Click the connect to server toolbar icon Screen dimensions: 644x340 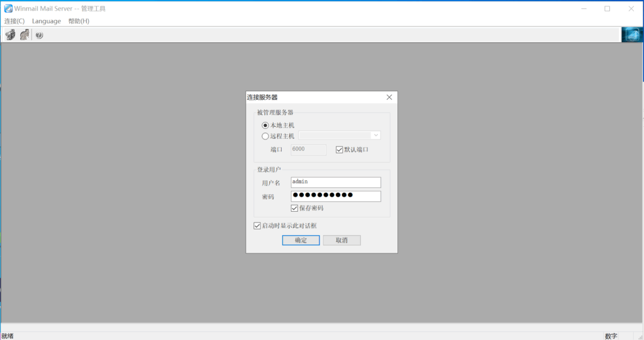[11, 35]
